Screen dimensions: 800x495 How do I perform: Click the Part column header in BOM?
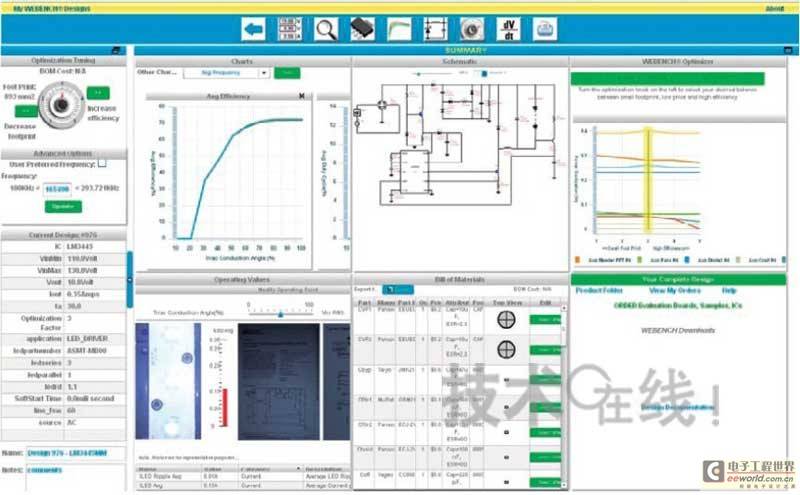[x=364, y=303]
